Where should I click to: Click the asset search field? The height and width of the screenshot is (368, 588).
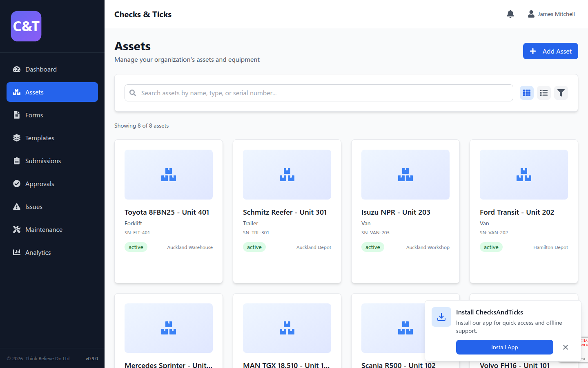[x=318, y=93]
